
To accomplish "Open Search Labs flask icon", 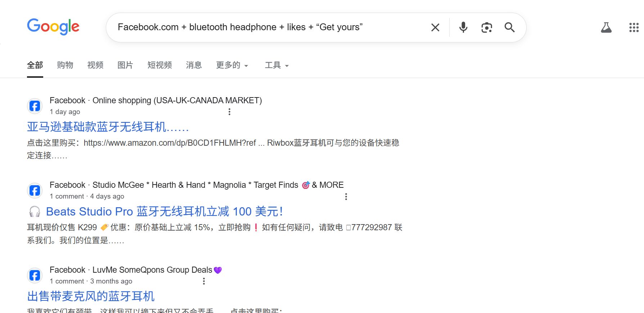I will [x=606, y=27].
